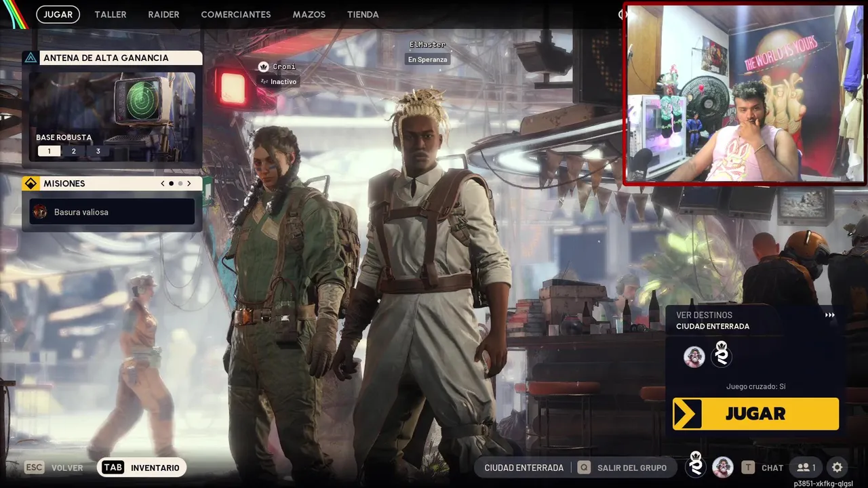Viewport: 868px width, 488px height.
Task: Click crown icon beside Cromi
Action: 264,67
